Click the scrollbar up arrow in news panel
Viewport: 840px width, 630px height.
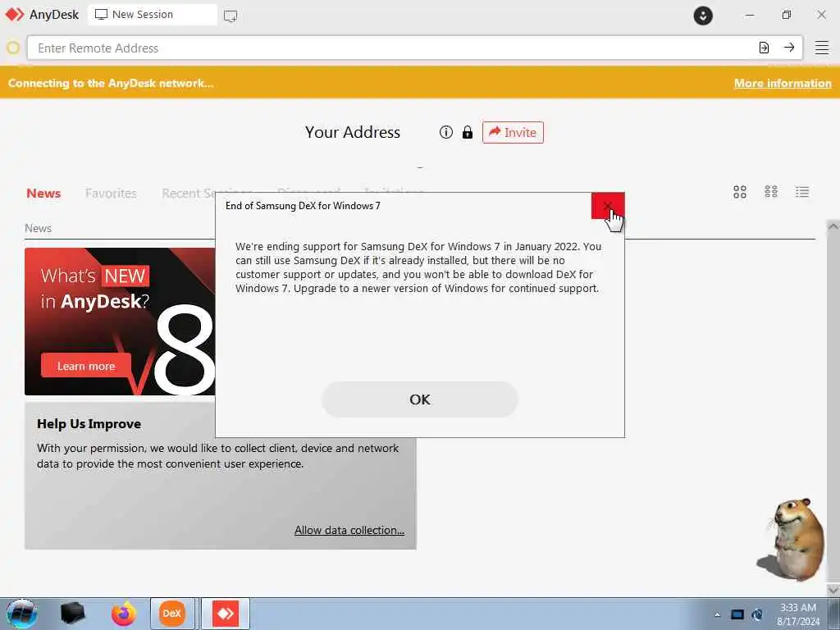click(x=833, y=227)
